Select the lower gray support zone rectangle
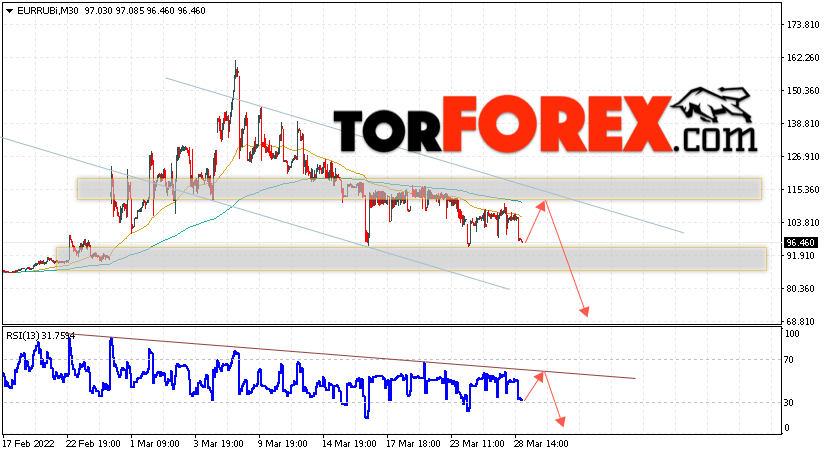This screenshot has width=827, height=455. coord(411,259)
